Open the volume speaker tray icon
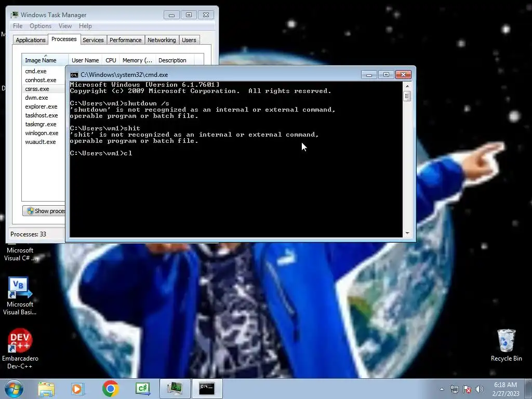 [x=479, y=389]
